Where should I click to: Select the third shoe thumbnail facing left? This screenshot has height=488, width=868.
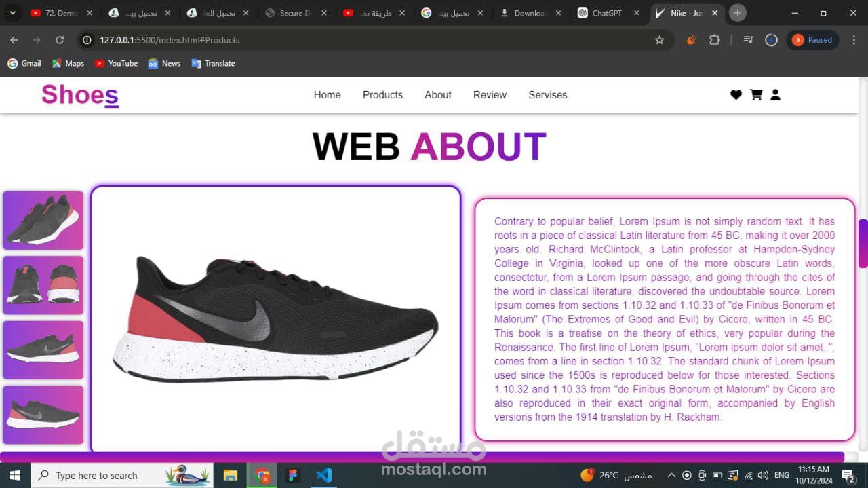(x=43, y=350)
